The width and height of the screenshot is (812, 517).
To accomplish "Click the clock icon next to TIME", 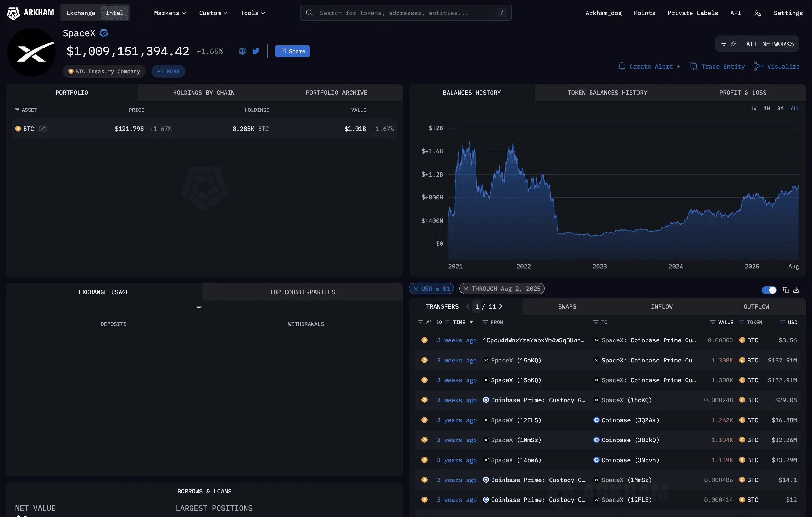I will tap(439, 322).
